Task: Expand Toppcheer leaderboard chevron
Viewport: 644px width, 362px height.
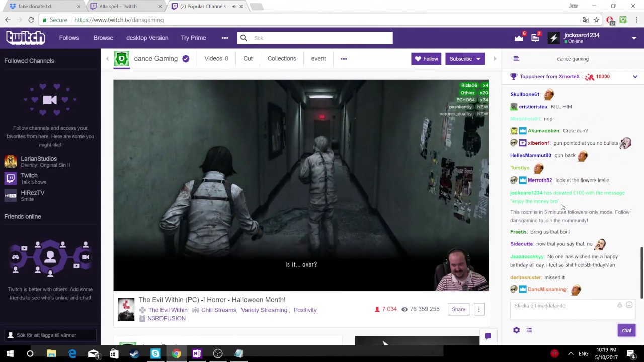Action: (x=635, y=77)
